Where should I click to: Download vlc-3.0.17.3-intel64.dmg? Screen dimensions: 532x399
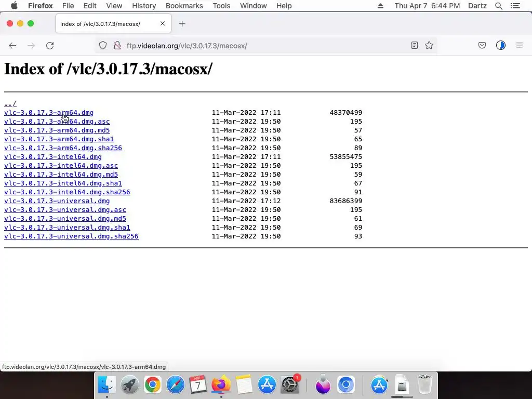pyautogui.click(x=53, y=157)
